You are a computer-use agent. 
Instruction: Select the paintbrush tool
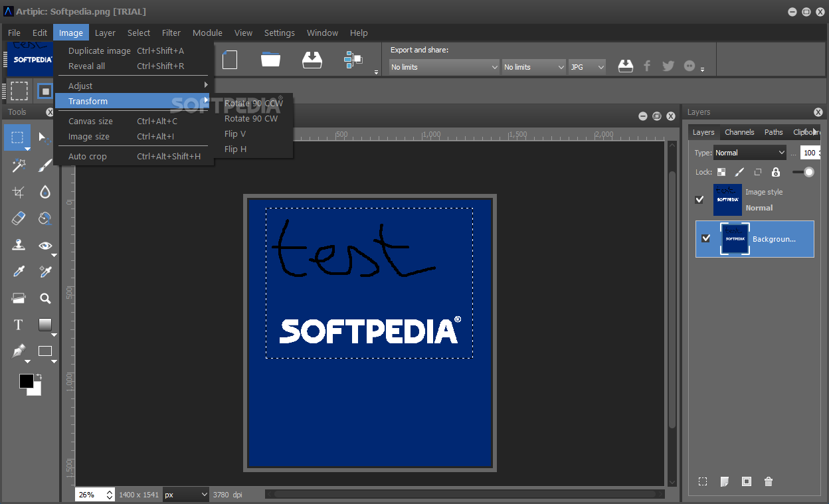pos(45,165)
